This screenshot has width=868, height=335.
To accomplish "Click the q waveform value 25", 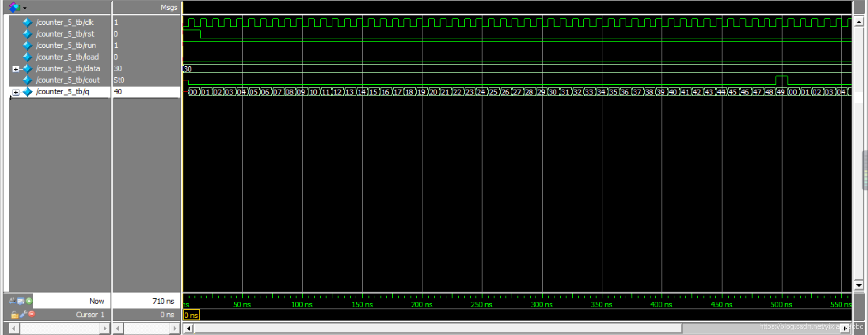I will 493,92.
